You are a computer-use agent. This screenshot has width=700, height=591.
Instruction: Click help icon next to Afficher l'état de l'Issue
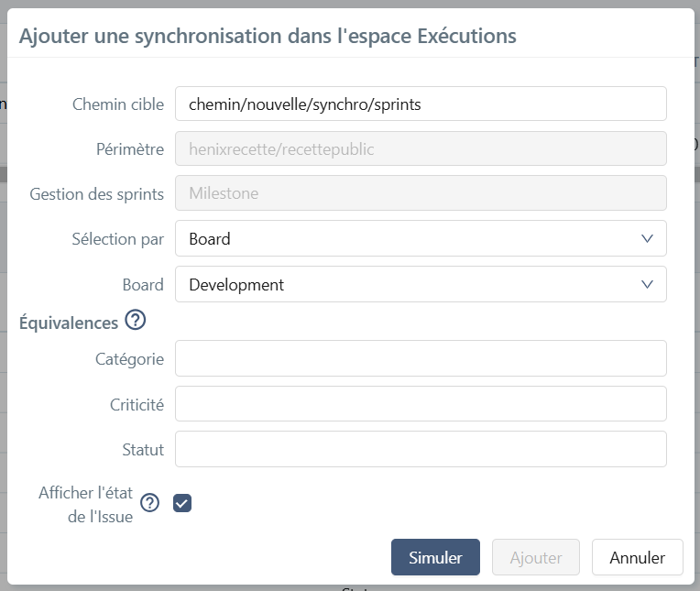point(149,503)
